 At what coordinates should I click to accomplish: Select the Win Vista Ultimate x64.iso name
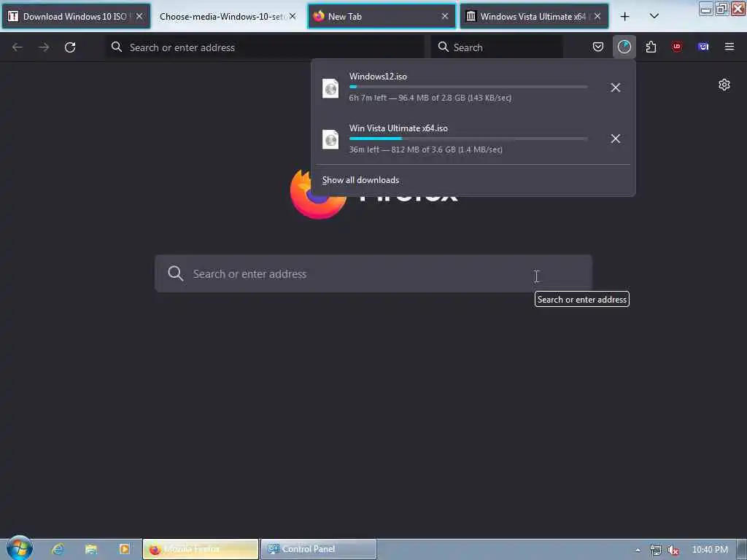pos(398,128)
